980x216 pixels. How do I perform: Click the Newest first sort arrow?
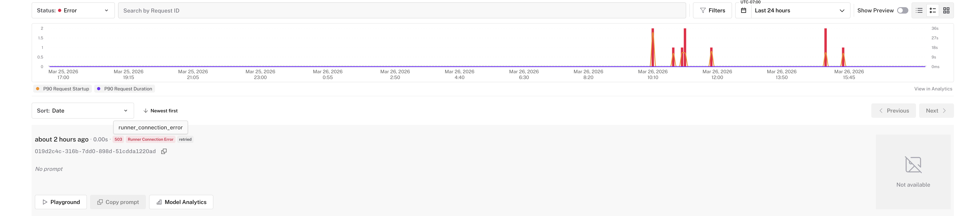click(145, 110)
